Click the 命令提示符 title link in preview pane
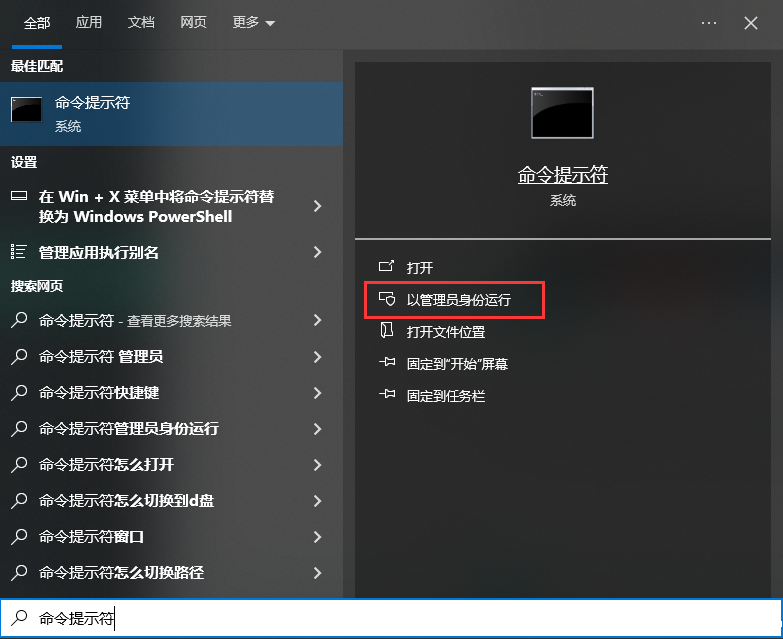783x639 pixels. (562, 175)
